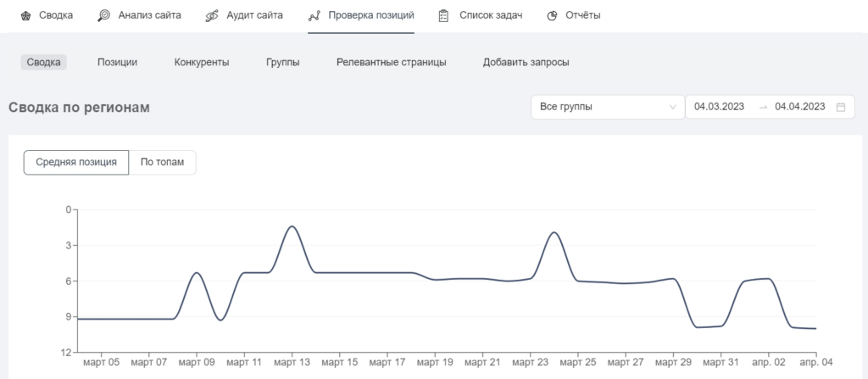Click the Анализ сайта magnifier icon

pyautogui.click(x=104, y=15)
